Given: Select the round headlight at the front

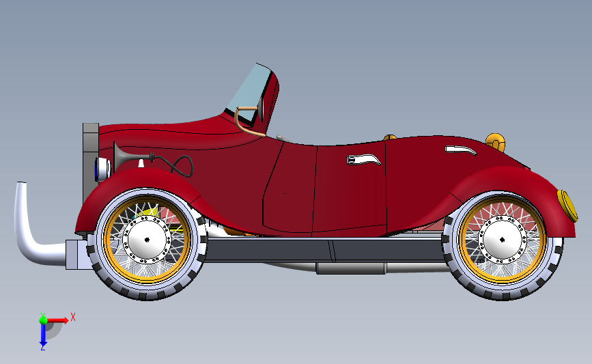Looking at the screenshot, I should pos(102,169).
